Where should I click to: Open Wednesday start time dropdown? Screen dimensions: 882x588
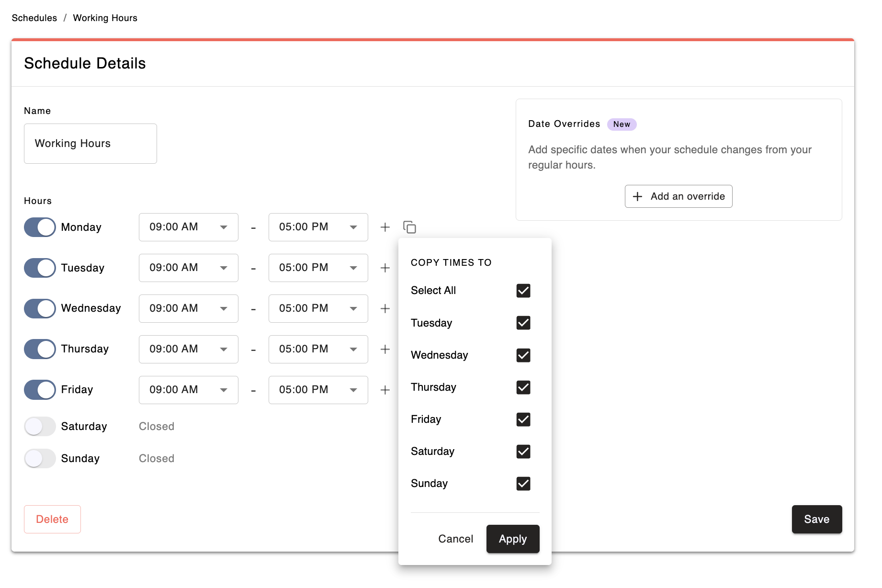coord(189,308)
